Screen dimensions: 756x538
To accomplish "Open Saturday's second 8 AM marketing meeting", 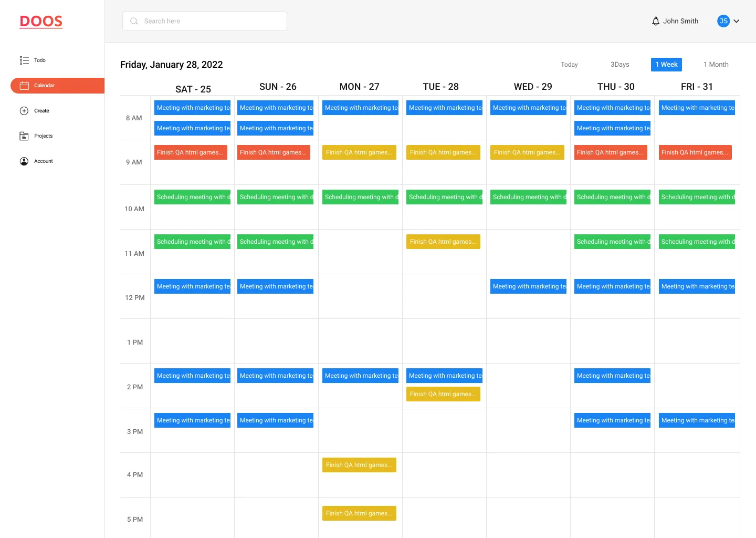I will (192, 128).
